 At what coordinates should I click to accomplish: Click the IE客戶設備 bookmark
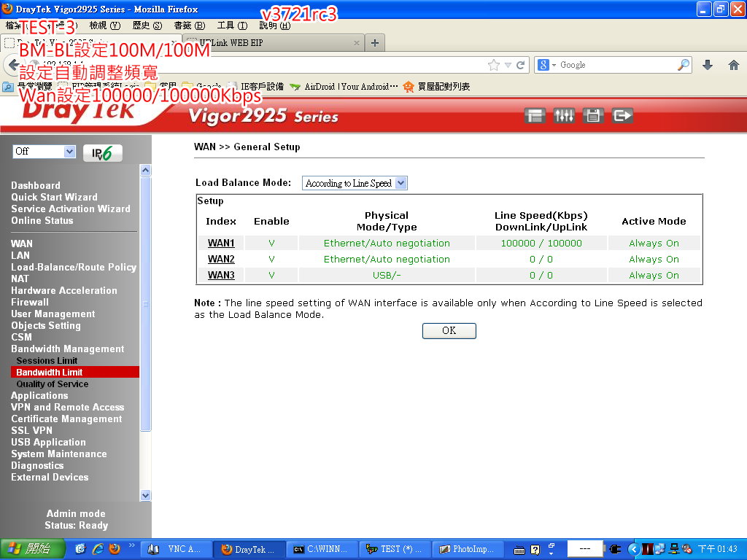(256, 87)
